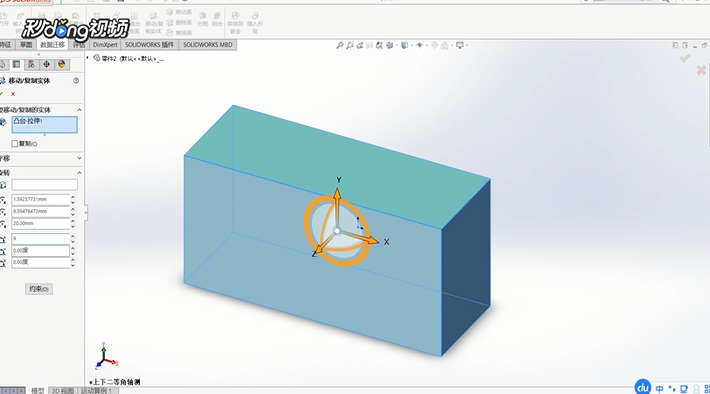Open the Display Style icon
Image resolution: width=710 pixels, height=394 pixels.
pyautogui.click(x=404, y=45)
